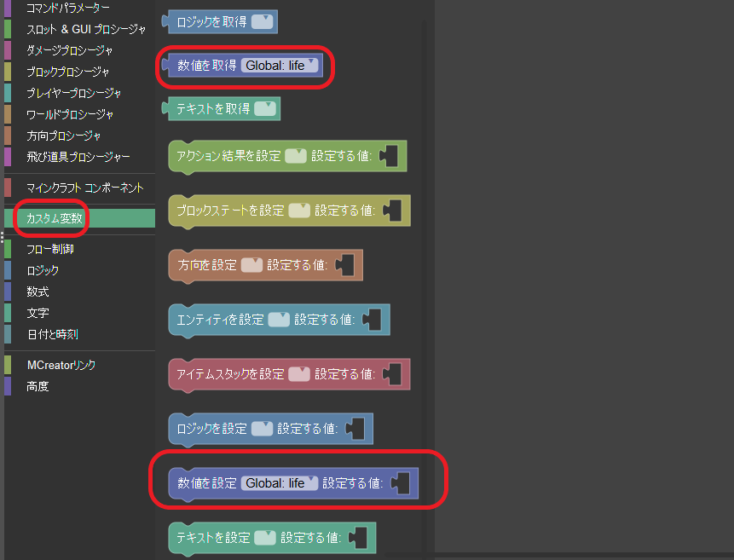This screenshot has height=560, width=734.
Task: Click value input socket of アイテムスタックを設定
Action: tap(393, 374)
